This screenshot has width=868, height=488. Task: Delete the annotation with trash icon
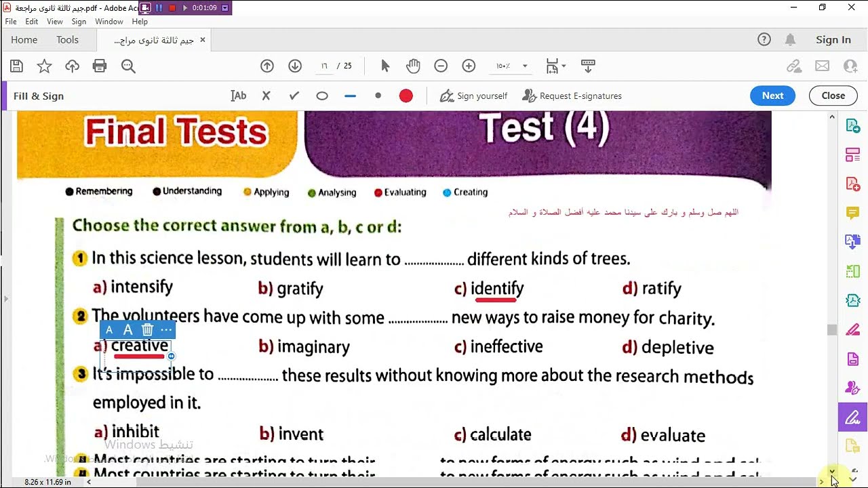pos(147,330)
